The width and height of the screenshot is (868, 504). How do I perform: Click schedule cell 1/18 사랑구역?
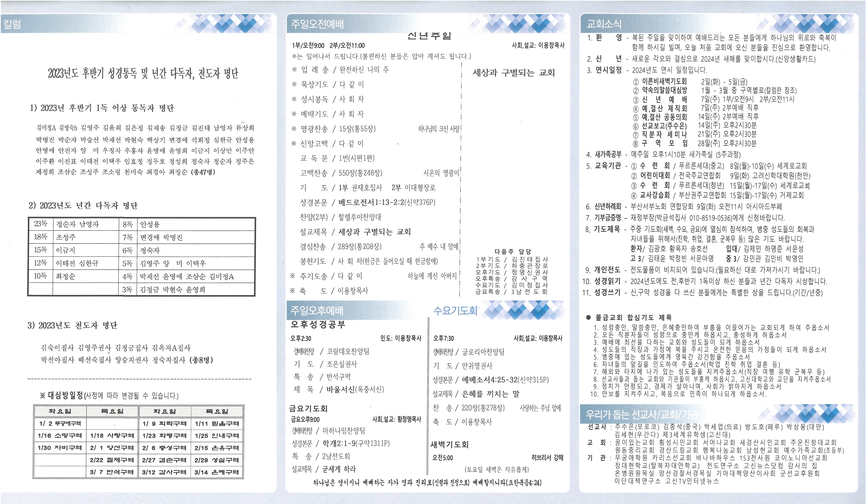(112, 436)
